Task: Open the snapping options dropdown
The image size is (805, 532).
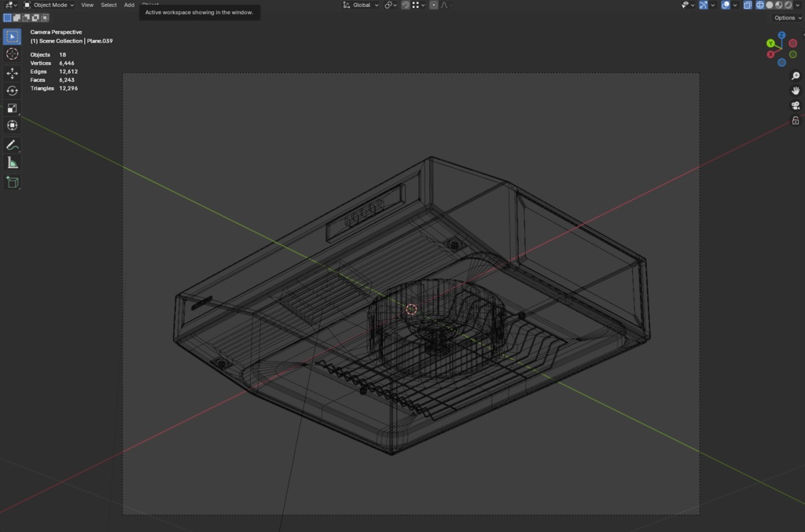Action: pyautogui.click(x=419, y=6)
